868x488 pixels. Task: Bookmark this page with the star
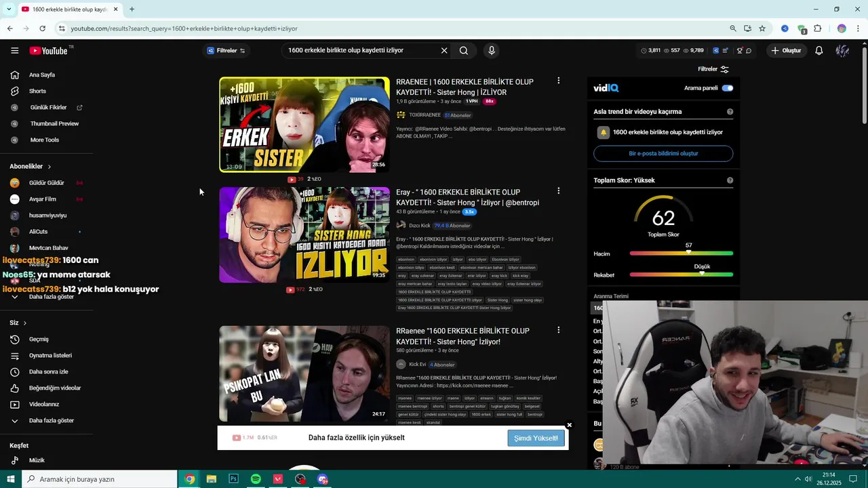tap(762, 28)
